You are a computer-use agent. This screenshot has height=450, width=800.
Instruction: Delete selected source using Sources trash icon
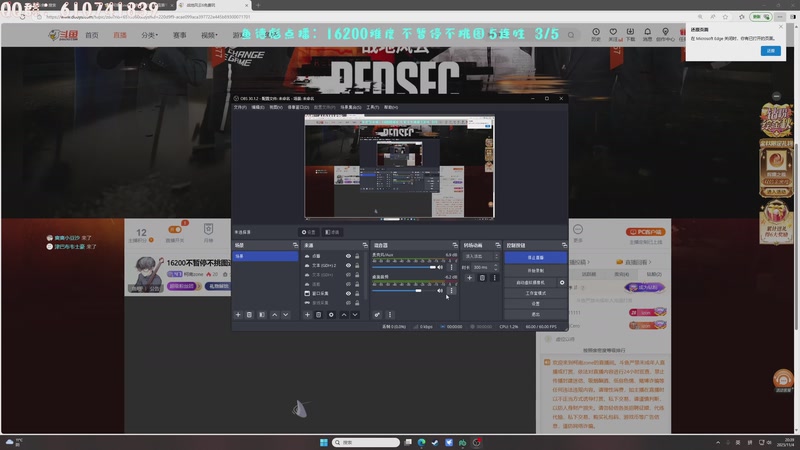click(319, 315)
